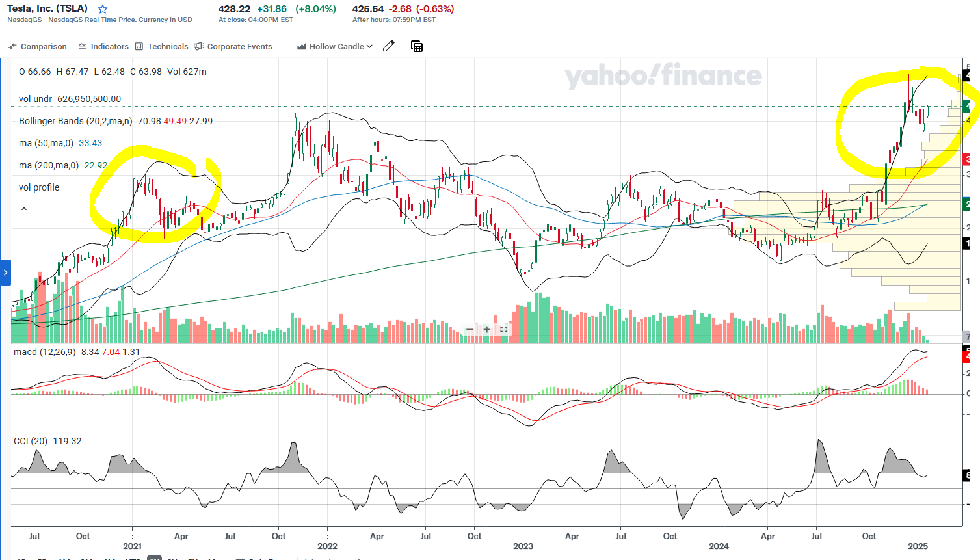Click the green current-price tag on y-axis
The image size is (980, 560).
coord(966,106)
